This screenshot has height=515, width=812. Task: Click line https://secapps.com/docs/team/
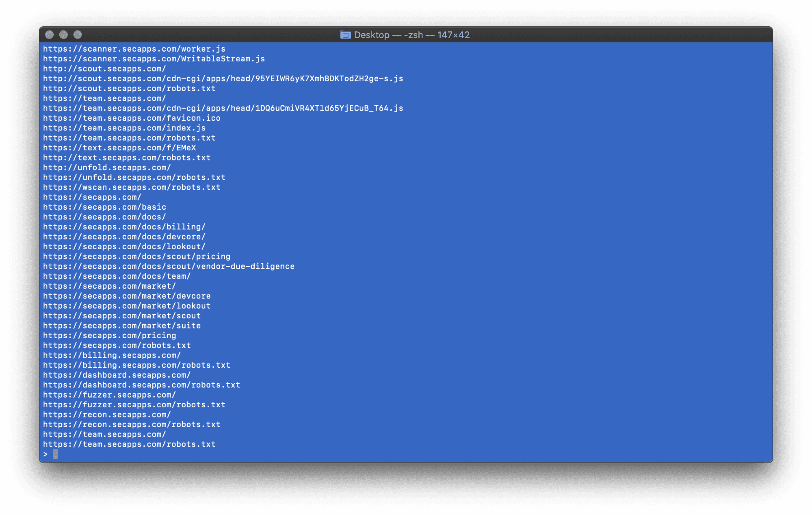(x=117, y=276)
